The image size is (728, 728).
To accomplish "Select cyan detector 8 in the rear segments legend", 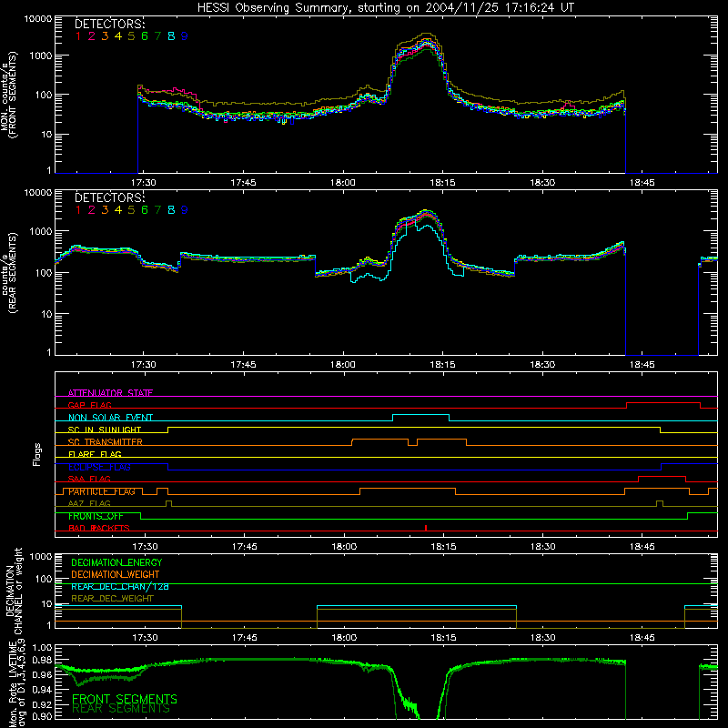I will pos(171,210).
